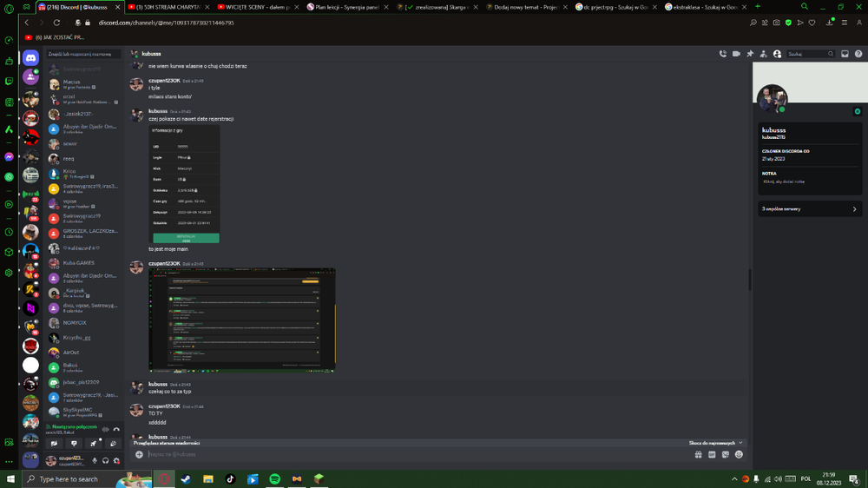Click the message input for kubusss

pyautogui.click(x=418, y=454)
